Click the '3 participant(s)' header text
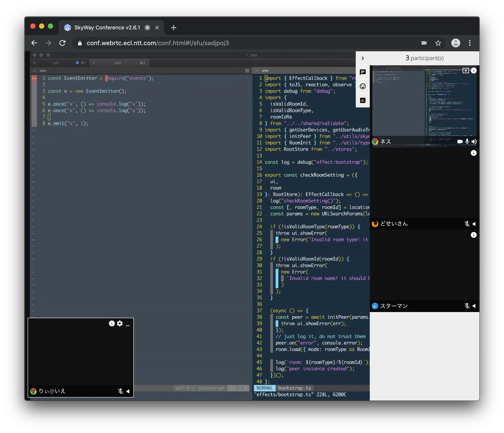Screen dimensions: 504x433 pos(424,58)
